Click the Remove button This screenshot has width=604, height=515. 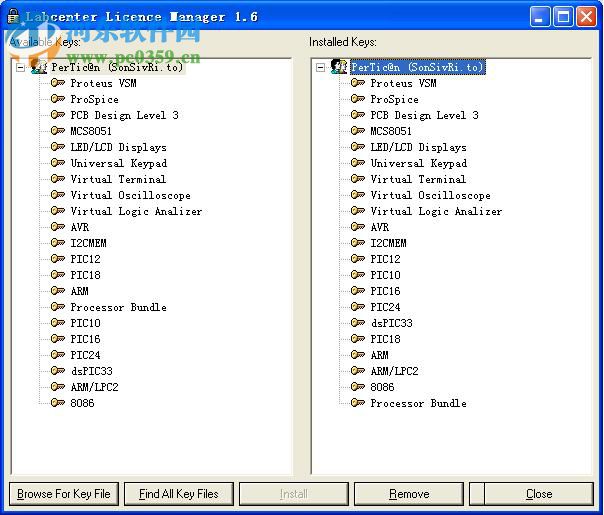(409, 494)
